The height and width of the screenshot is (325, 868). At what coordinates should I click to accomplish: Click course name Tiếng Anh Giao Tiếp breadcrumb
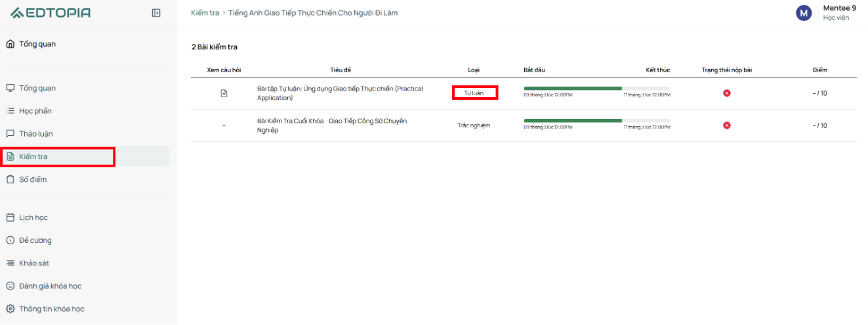313,12
